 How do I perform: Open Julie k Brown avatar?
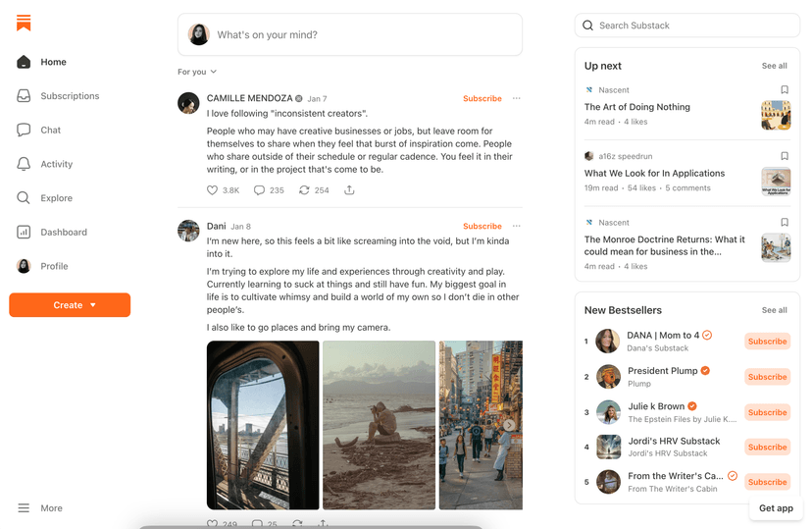coord(608,412)
